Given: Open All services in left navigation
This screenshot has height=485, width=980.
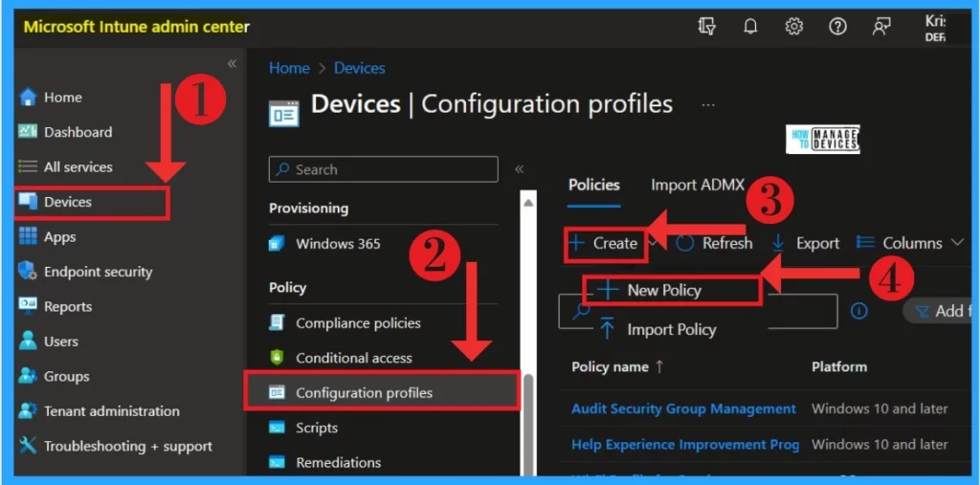Looking at the screenshot, I should pos(78,167).
